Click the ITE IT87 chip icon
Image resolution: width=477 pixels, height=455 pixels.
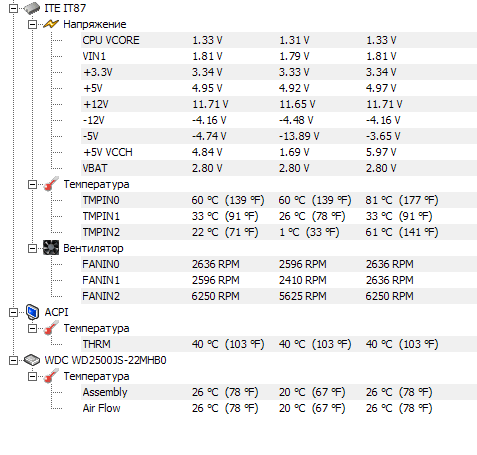pyautogui.click(x=32, y=8)
